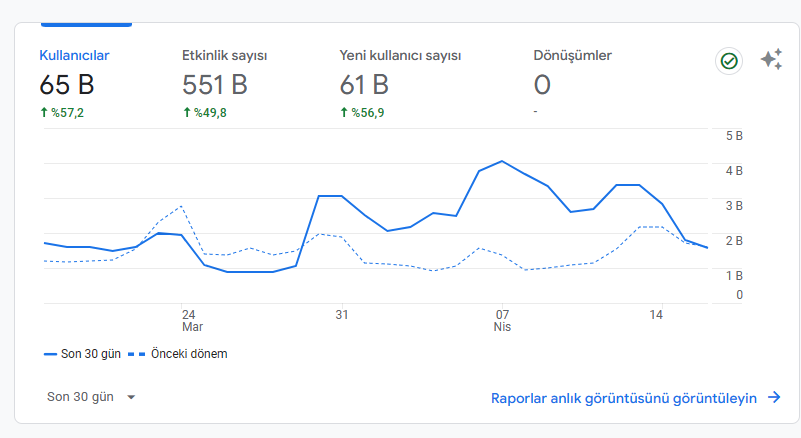Toggle the Son 30 gün legend series
The width and height of the screenshot is (801, 438).
[82, 354]
